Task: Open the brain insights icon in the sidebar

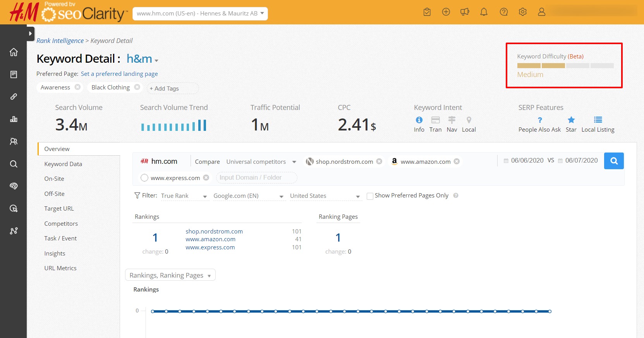Action: (x=14, y=186)
